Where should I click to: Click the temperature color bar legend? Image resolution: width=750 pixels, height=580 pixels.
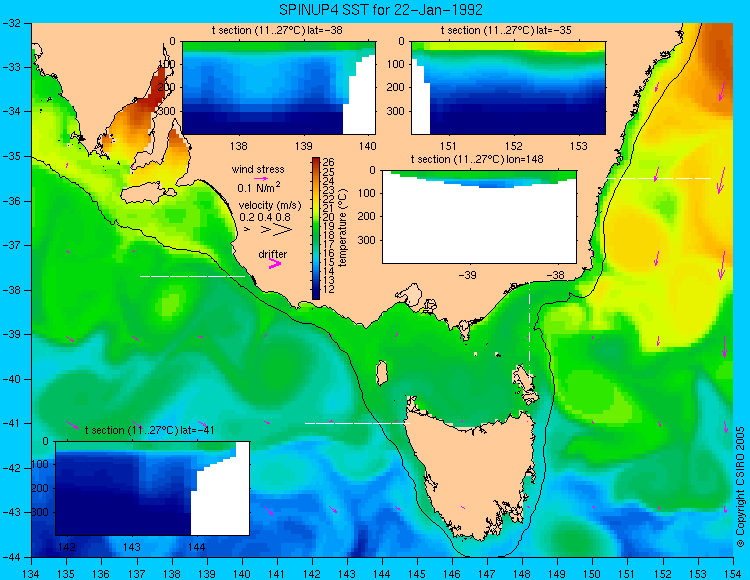316,228
